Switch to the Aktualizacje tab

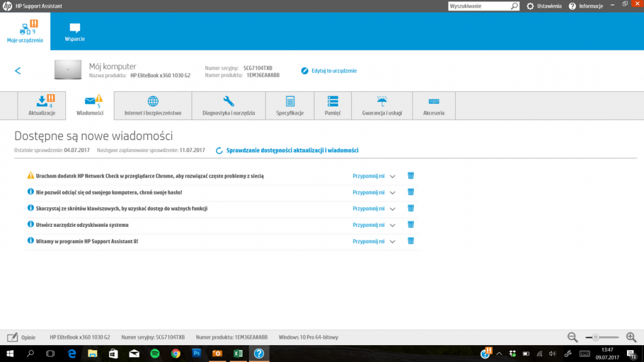click(42, 106)
